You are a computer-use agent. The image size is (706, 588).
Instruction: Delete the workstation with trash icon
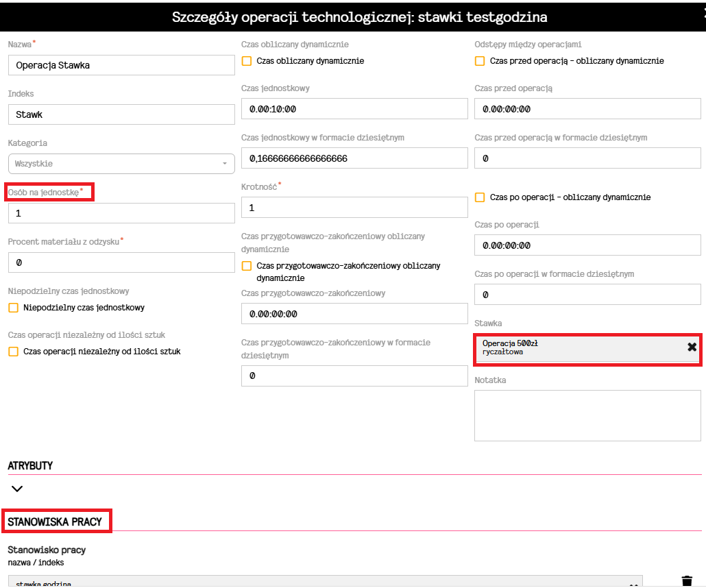tap(687, 581)
